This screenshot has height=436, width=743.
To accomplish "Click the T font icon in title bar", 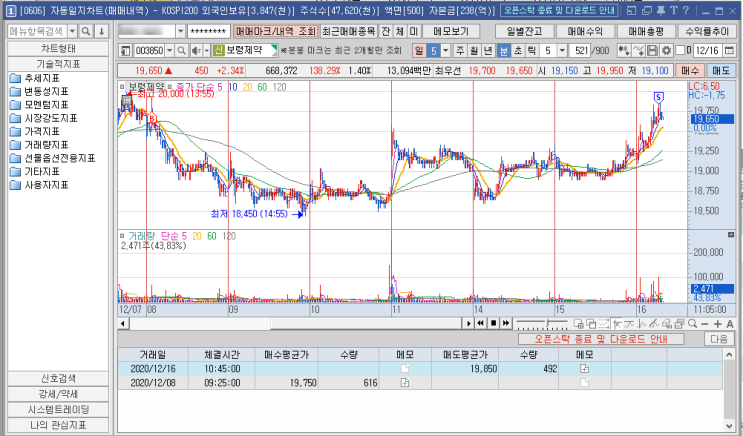I will coord(674,10).
